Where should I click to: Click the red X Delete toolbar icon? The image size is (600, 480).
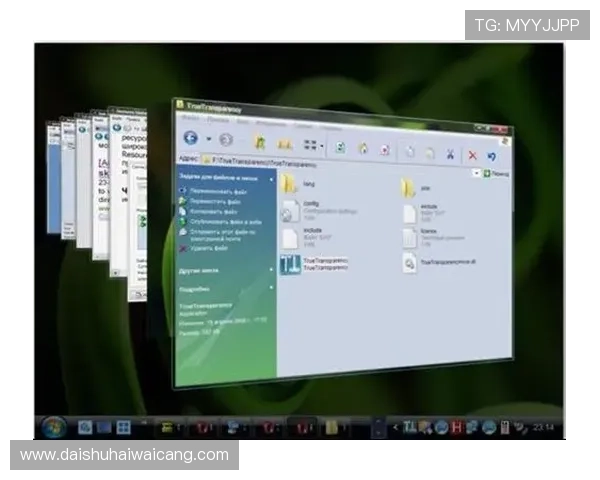point(472,155)
